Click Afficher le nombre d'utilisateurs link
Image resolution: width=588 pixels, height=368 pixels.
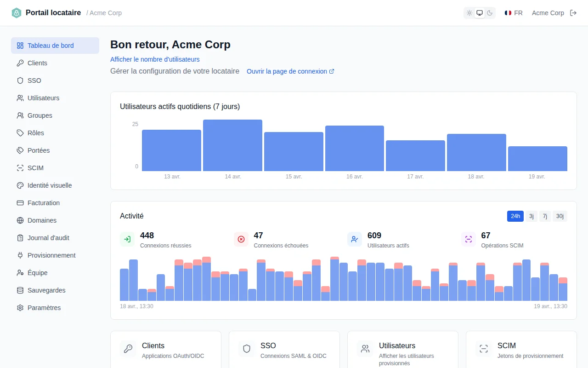pyautogui.click(x=155, y=59)
